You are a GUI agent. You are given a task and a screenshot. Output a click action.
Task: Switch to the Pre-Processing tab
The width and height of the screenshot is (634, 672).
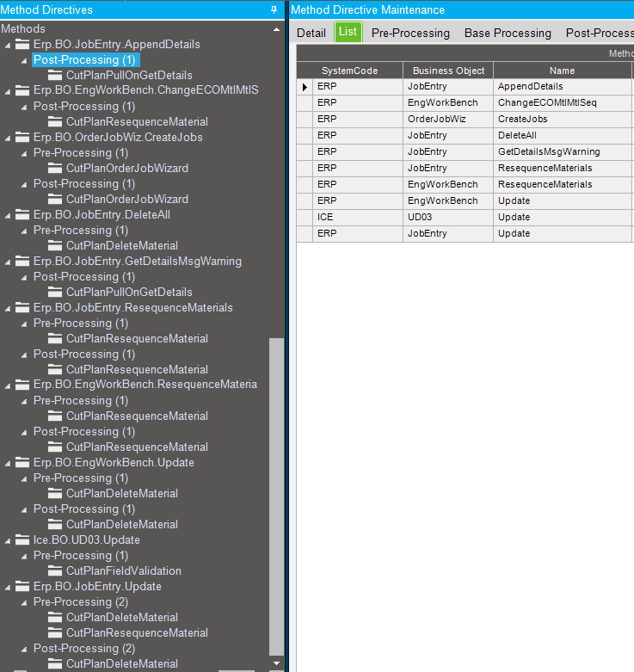pos(410,33)
